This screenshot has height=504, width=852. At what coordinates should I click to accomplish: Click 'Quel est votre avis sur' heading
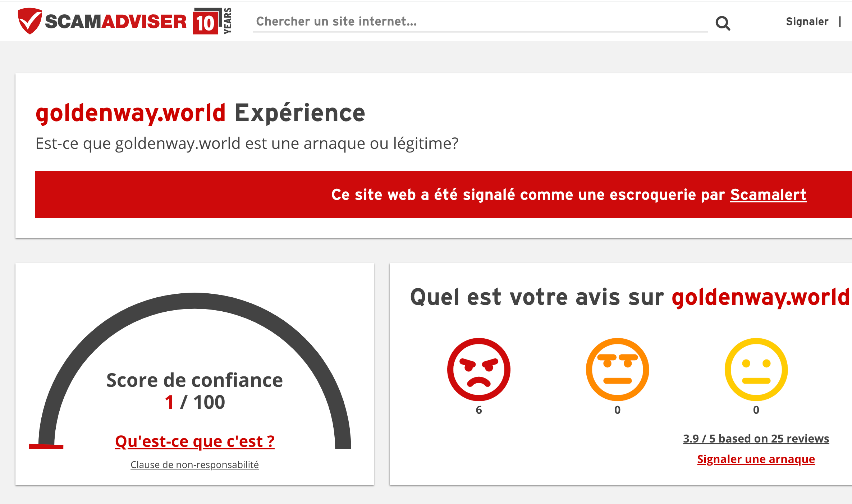tap(537, 297)
